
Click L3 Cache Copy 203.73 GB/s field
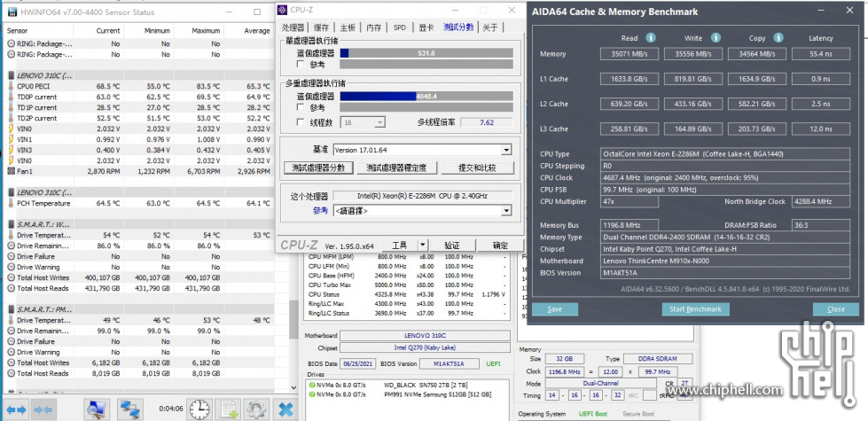click(757, 129)
